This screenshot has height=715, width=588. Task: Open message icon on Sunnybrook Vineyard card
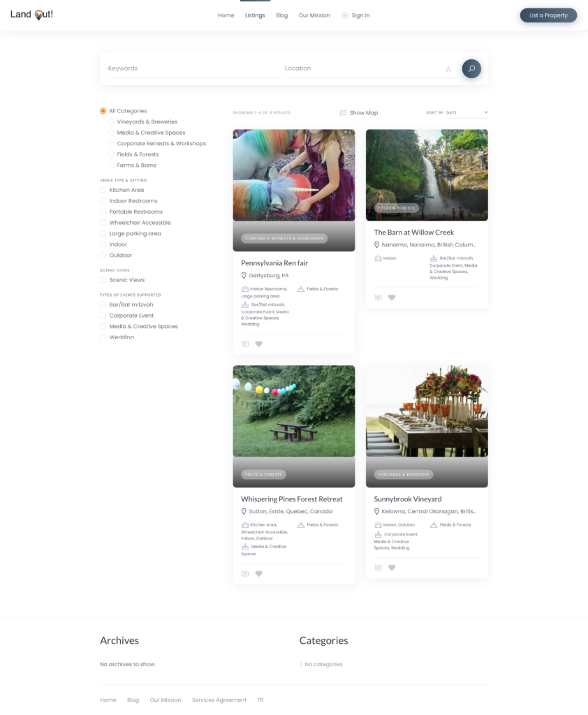[x=378, y=568]
